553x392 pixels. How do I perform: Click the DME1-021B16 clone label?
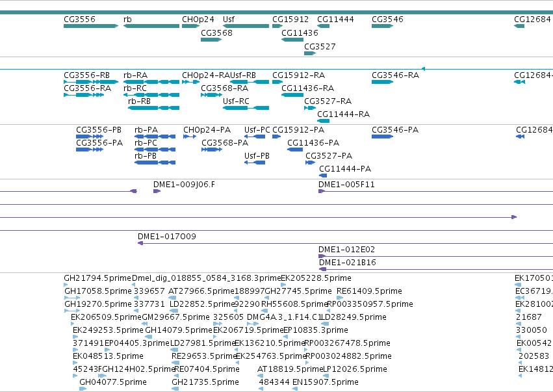pos(348,263)
